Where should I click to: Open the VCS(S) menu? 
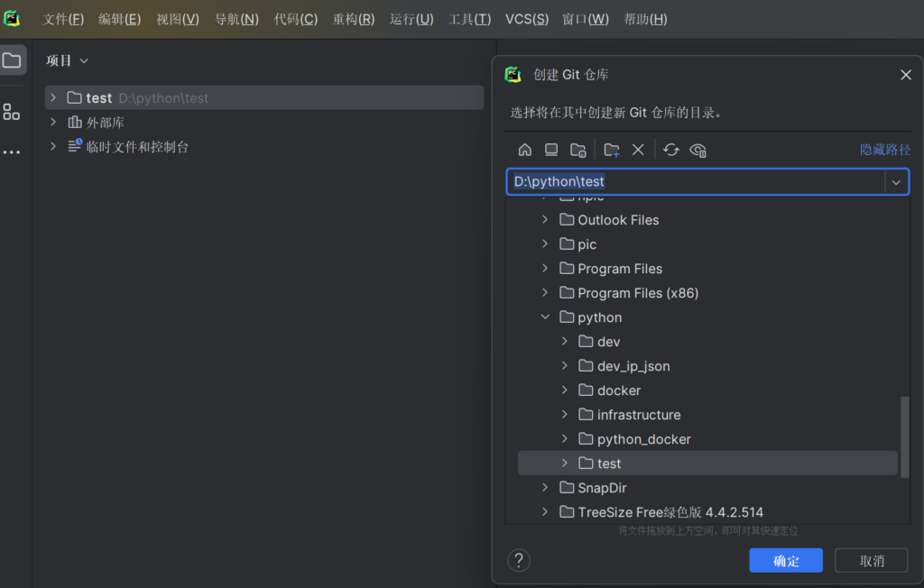526,19
